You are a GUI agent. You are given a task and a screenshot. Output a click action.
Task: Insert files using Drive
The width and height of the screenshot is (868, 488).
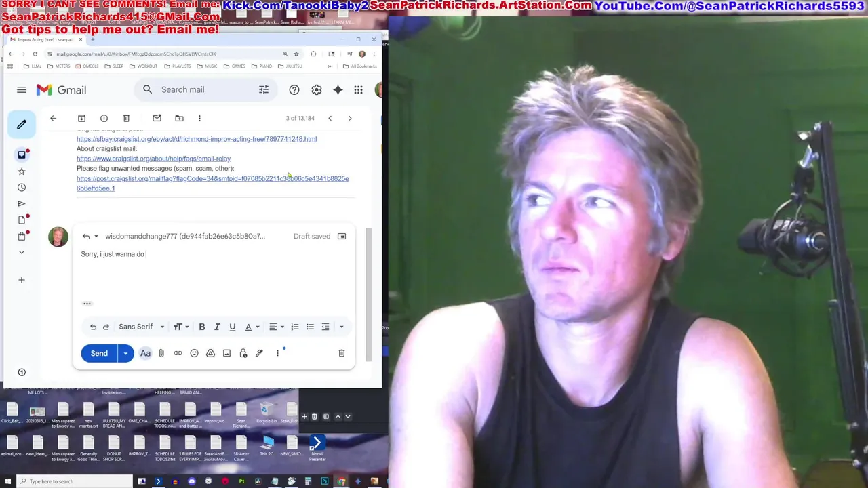click(x=210, y=353)
